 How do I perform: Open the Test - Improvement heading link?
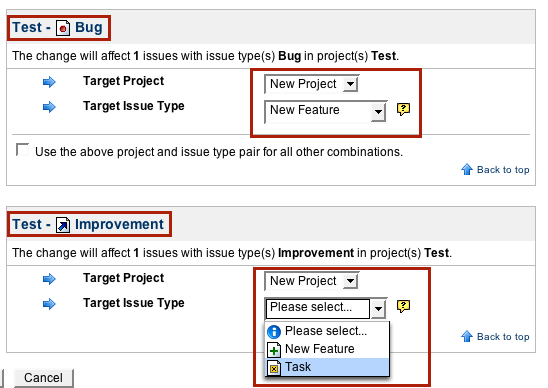(x=88, y=224)
